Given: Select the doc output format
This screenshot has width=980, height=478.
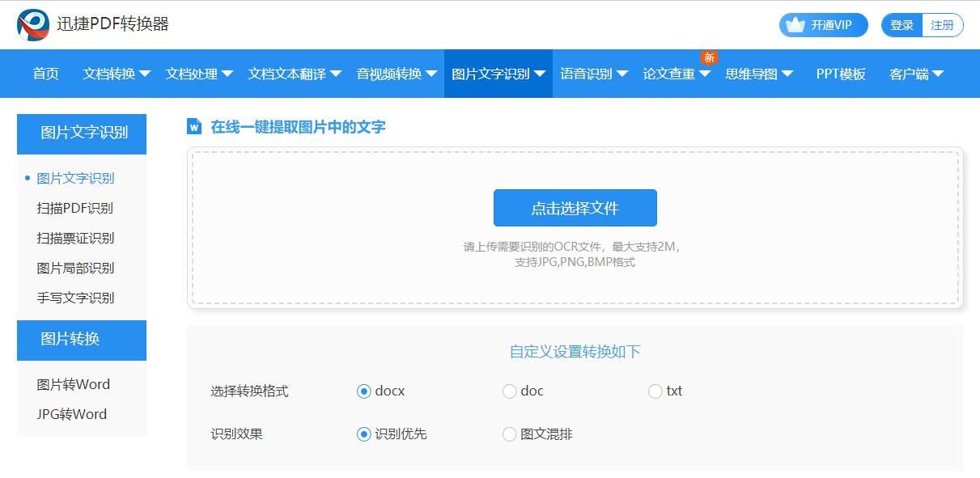Looking at the screenshot, I should point(510,391).
